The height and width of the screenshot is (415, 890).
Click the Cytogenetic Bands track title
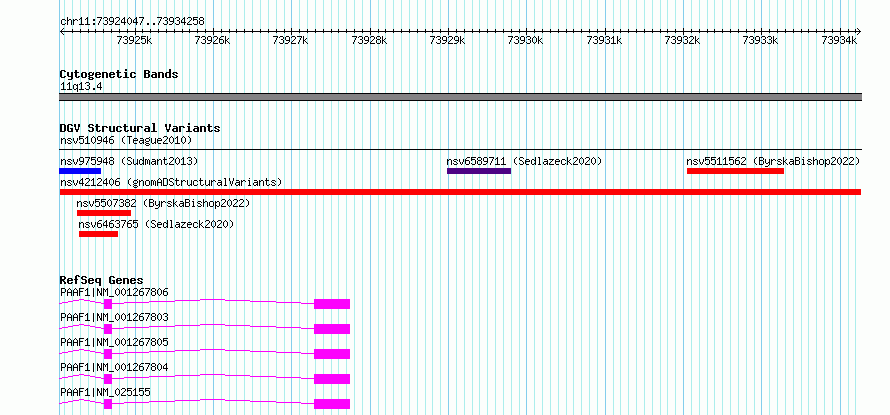pos(119,74)
